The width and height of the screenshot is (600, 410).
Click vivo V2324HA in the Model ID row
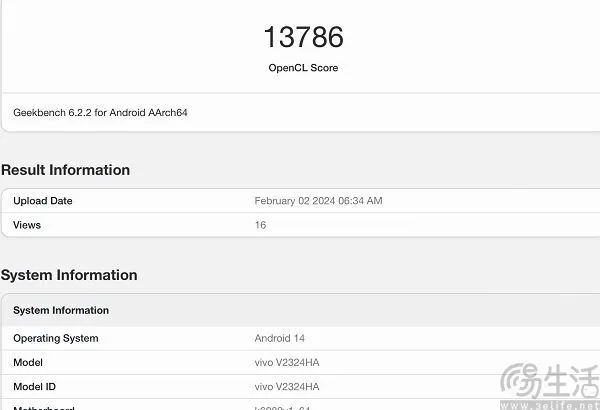pos(287,386)
